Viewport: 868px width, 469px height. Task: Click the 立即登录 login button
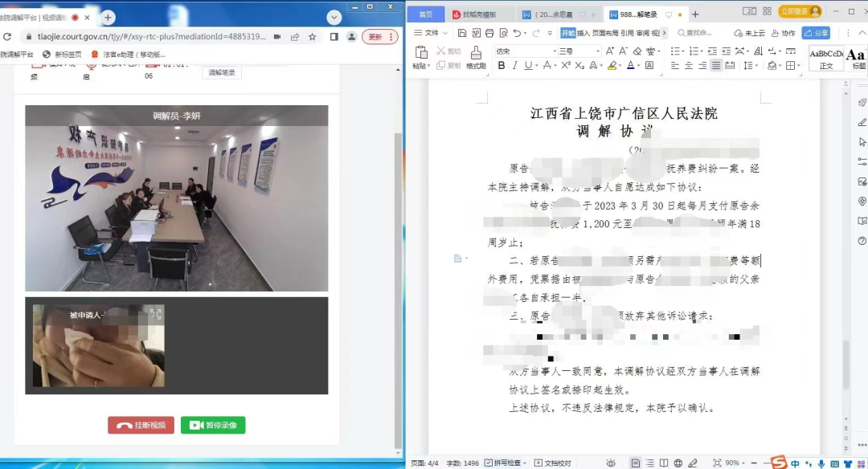[x=800, y=11]
